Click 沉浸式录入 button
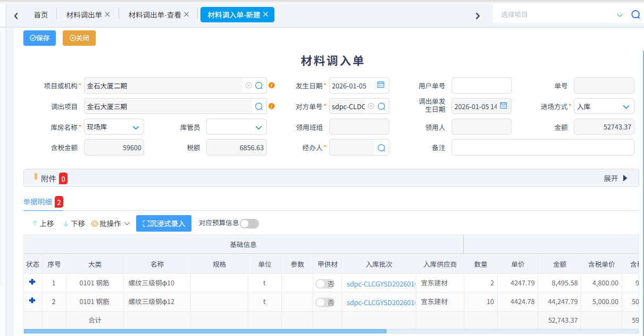This screenshot has width=644, height=336. click(163, 224)
